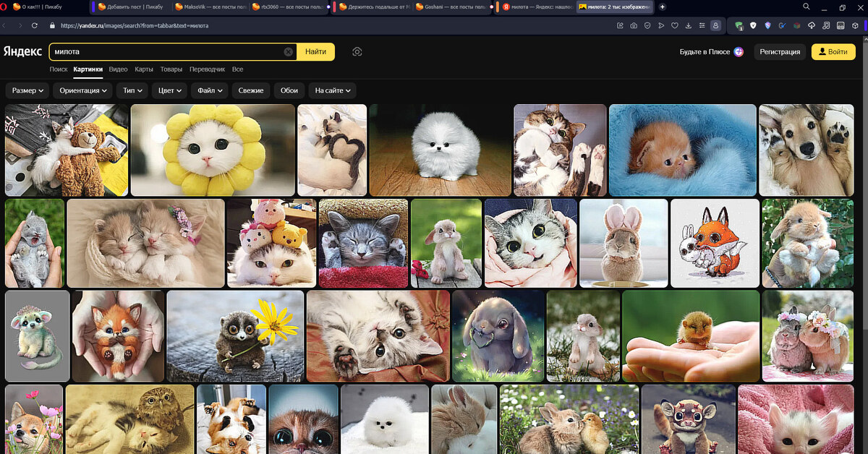Reload the page with the refresh icon

[x=34, y=25]
